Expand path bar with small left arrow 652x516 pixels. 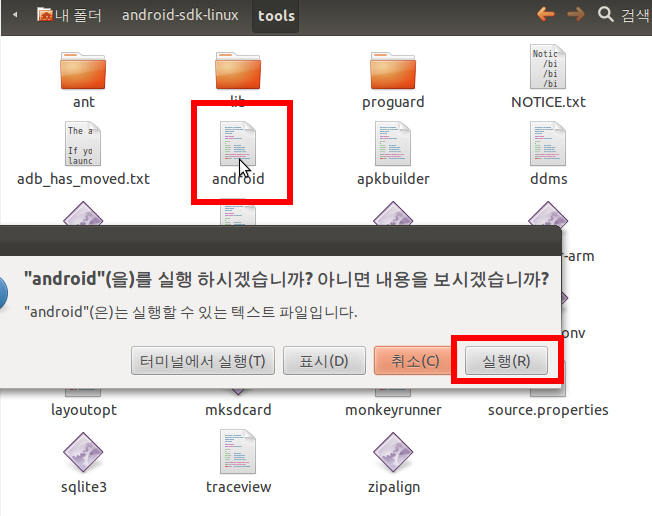pos(15,15)
